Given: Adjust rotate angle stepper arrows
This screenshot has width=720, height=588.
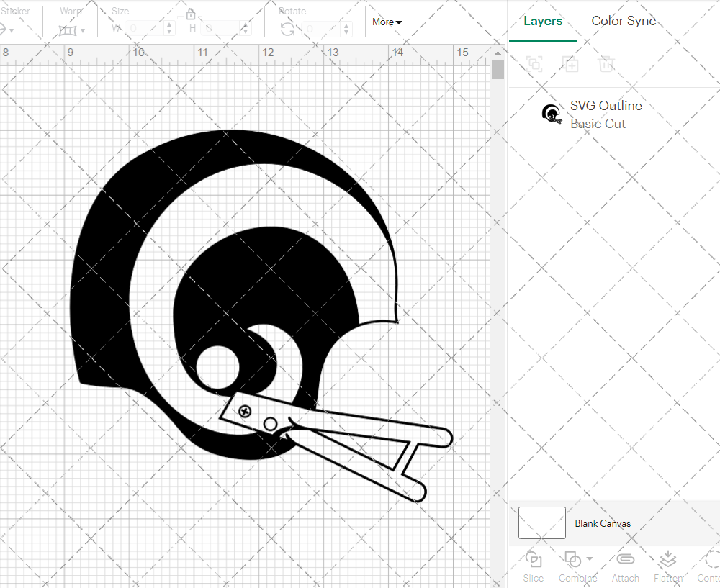Looking at the screenshot, I should click(346, 29).
